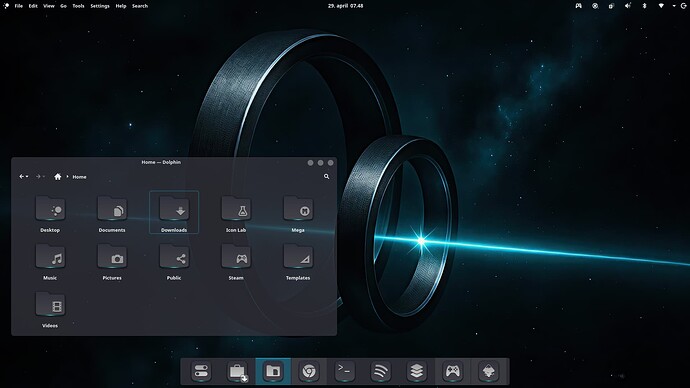Click the Bluetooth tray icon
The image size is (690, 388).
644,6
